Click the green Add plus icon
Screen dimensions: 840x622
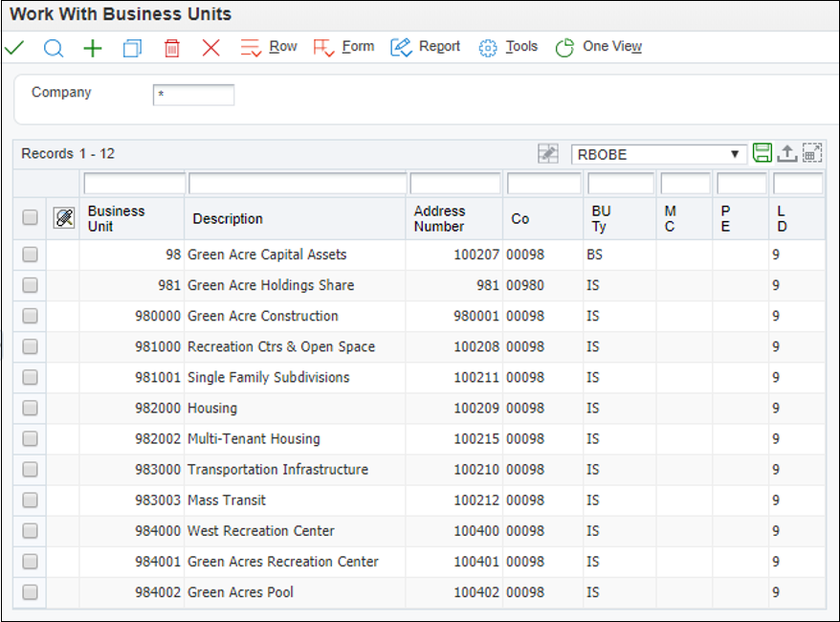pos(93,46)
